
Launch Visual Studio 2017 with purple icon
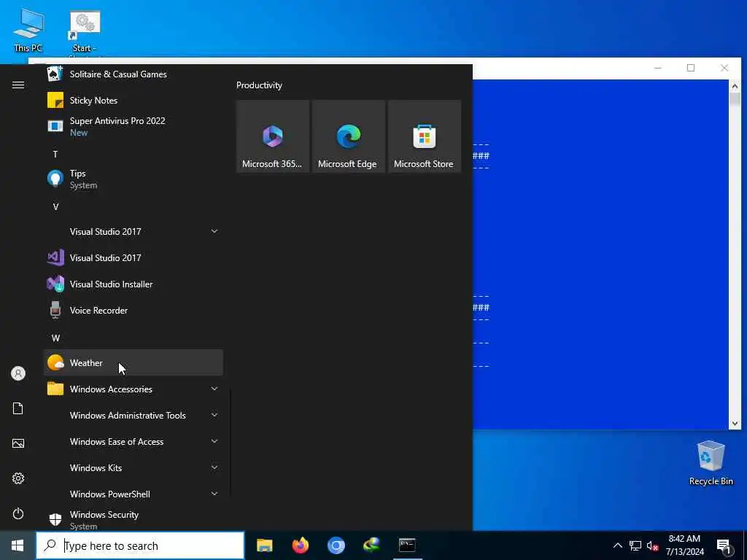pos(133,257)
